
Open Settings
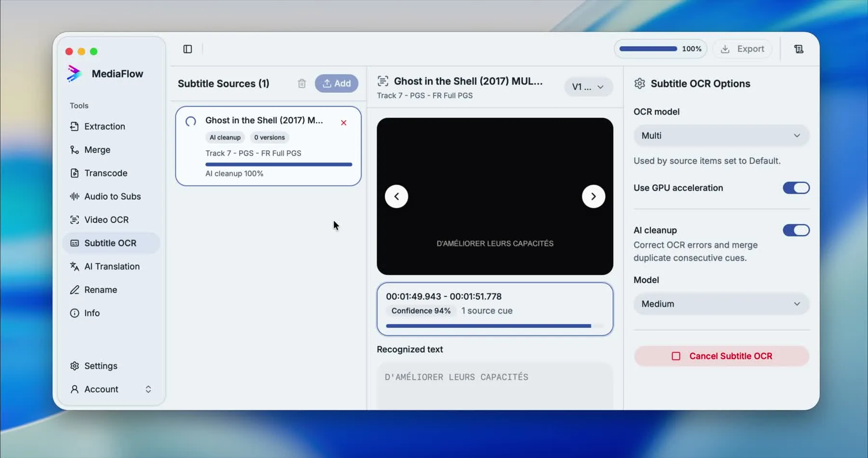[x=111, y=366]
